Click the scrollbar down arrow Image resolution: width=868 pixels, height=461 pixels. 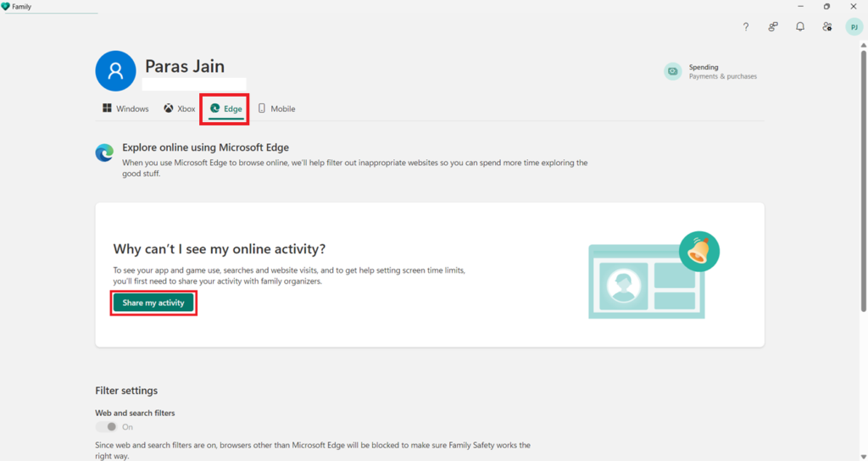click(863, 457)
